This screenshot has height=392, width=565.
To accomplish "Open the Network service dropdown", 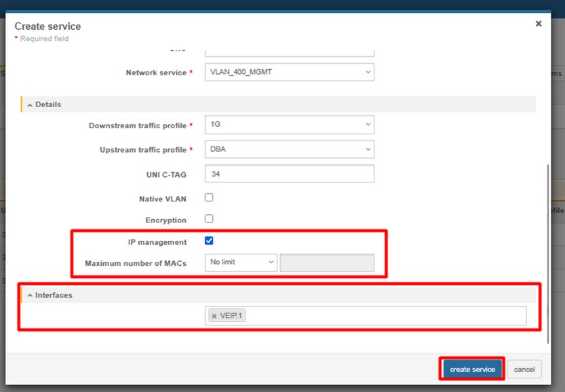I will point(289,72).
